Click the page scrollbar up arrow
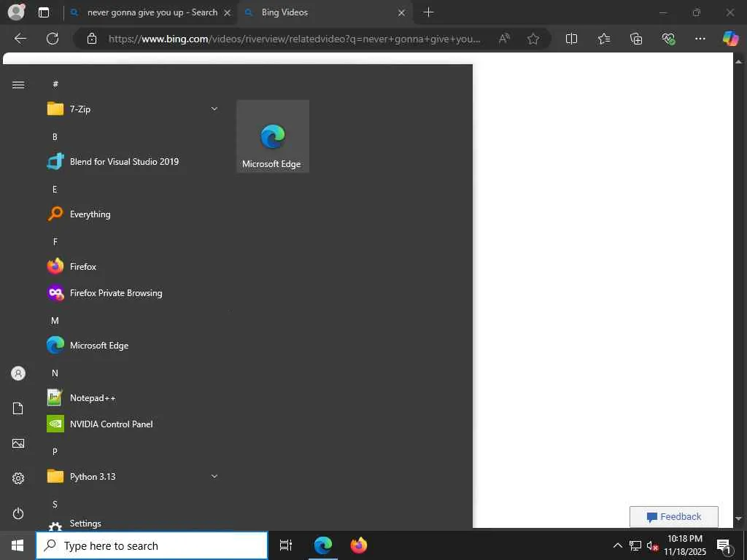Image resolution: width=747 pixels, height=560 pixels. tap(739, 61)
